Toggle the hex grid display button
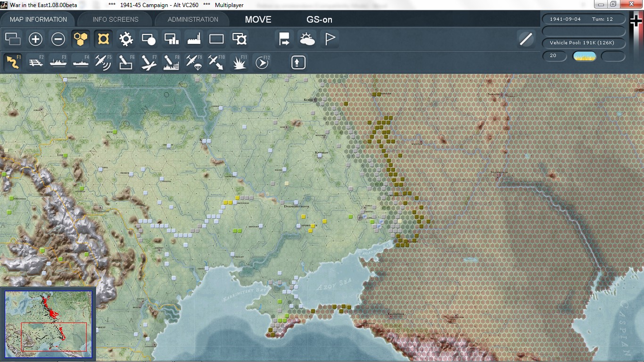The image size is (644, 362). [x=81, y=39]
